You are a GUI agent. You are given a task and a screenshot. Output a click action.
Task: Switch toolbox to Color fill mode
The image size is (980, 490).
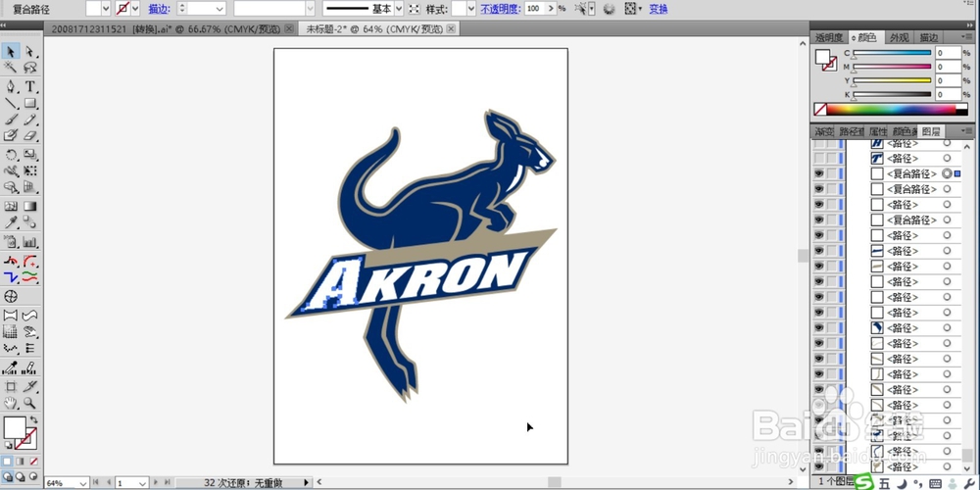7,462
